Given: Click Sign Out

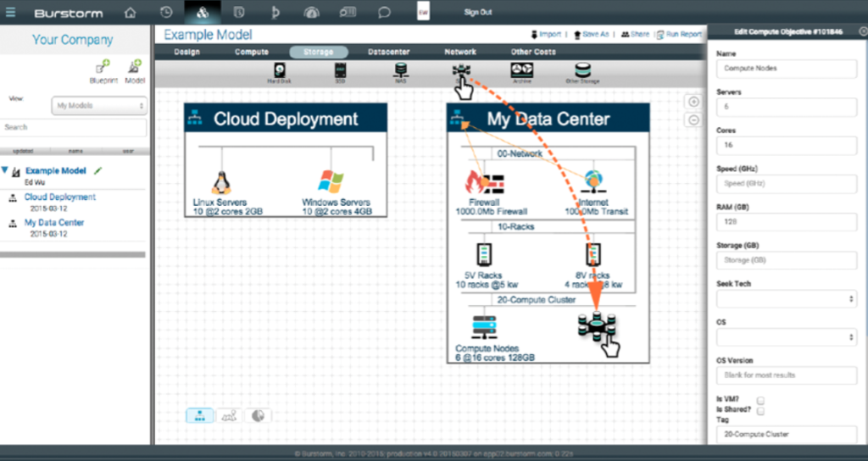Looking at the screenshot, I should tap(478, 13).
